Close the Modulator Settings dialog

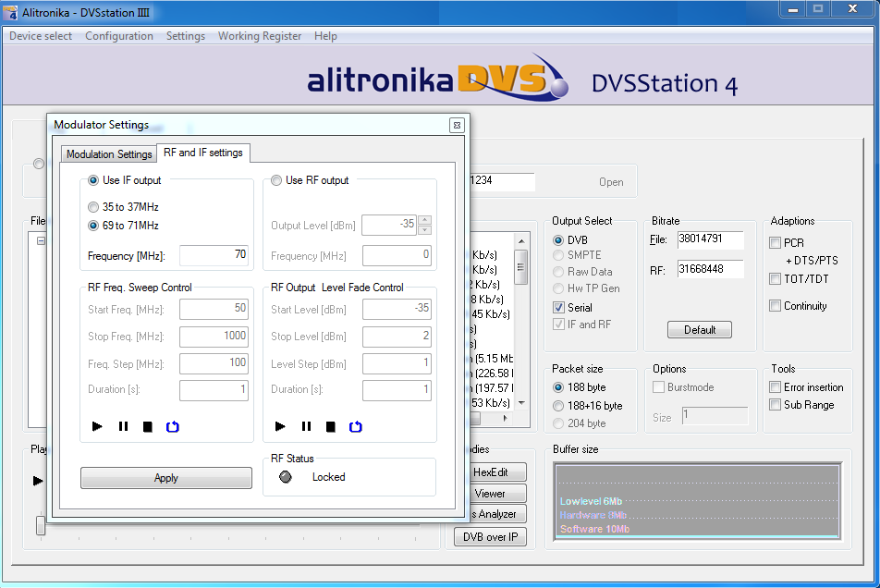tap(457, 125)
